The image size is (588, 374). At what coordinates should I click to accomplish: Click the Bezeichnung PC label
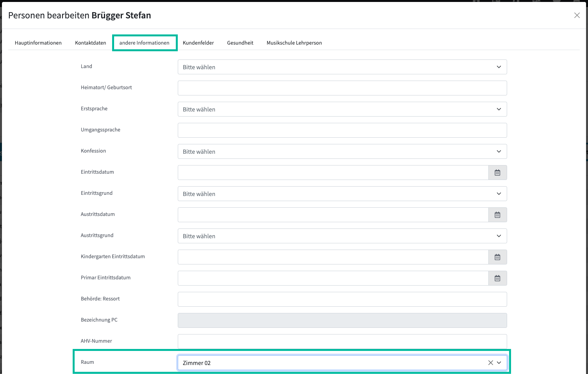(99, 320)
